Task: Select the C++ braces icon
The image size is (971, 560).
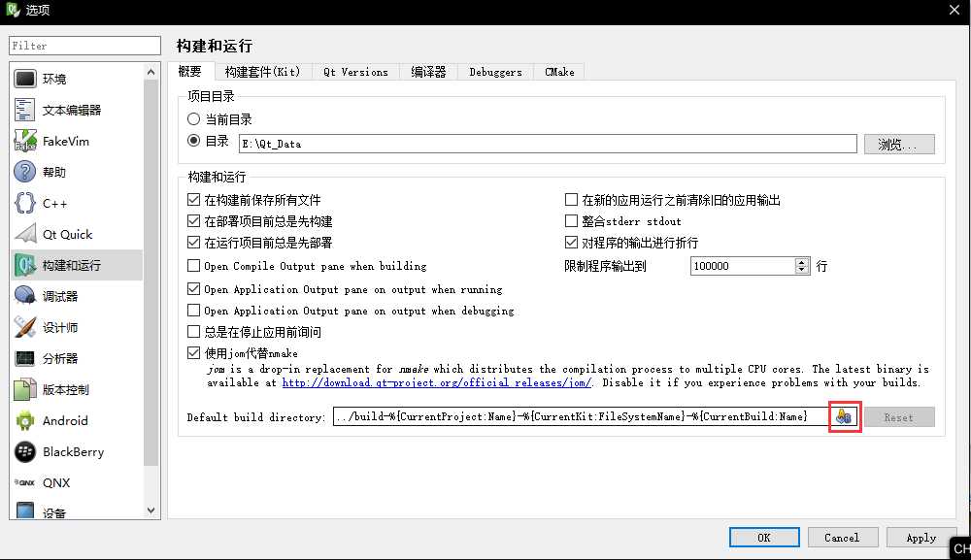Action: click(25, 203)
